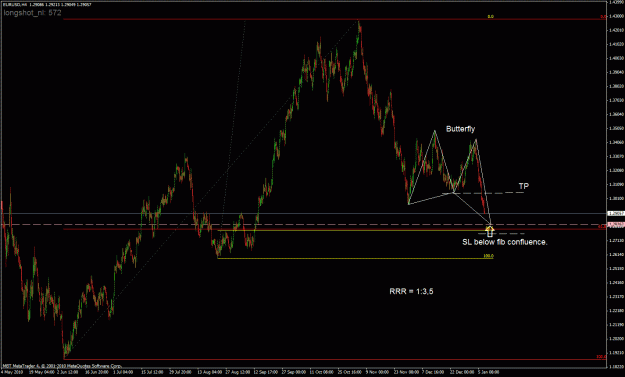This screenshot has height=377, width=625.
Task: Click the yellow fib '0.0' level label
Action: (491, 17)
